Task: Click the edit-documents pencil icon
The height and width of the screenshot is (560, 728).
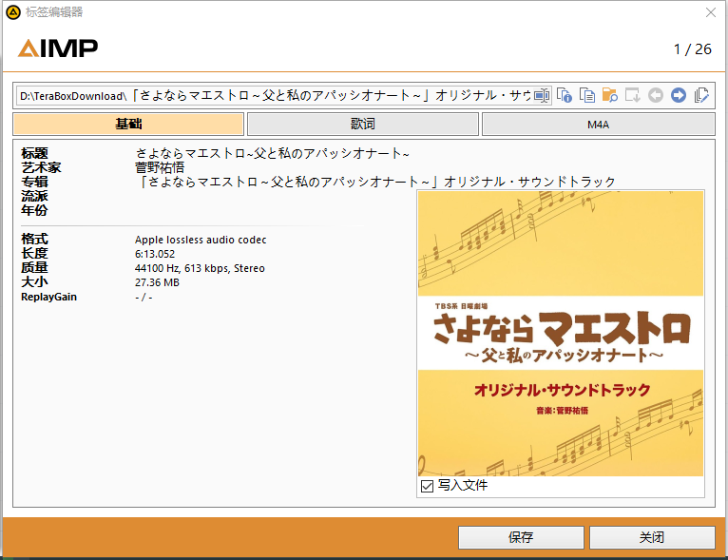Action: [702, 95]
